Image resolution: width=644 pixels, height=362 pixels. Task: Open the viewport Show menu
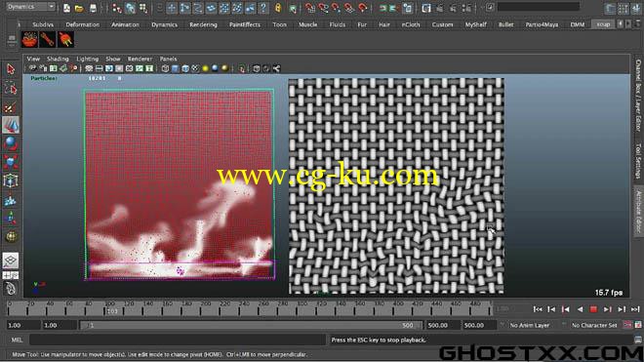pos(113,59)
